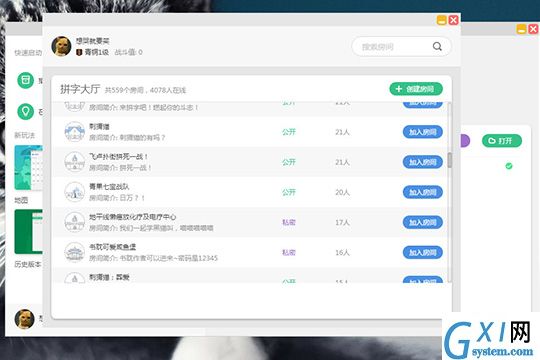Close the front 拼字大厅 window
This screenshot has height=360, width=540.
[x=454, y=20]
